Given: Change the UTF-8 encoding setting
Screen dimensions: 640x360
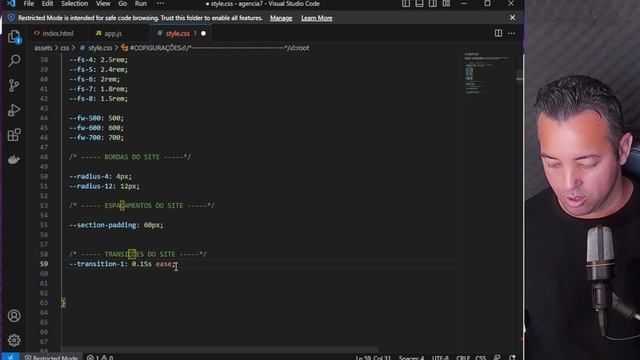Looking at the screenshot, I should (440, 358).
